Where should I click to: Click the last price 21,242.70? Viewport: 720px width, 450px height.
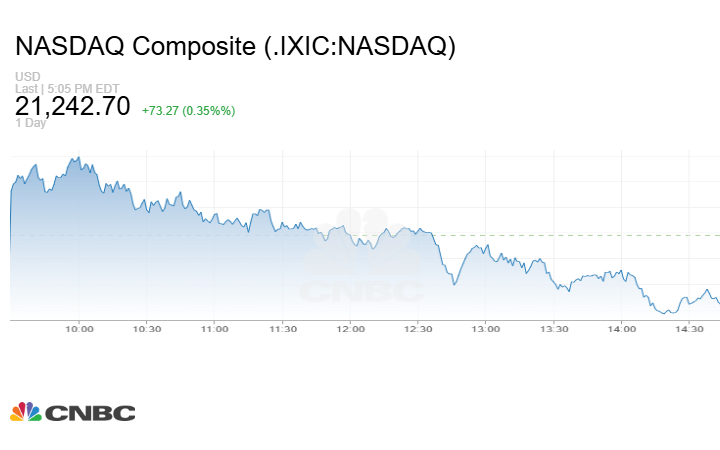click(72, 106)
